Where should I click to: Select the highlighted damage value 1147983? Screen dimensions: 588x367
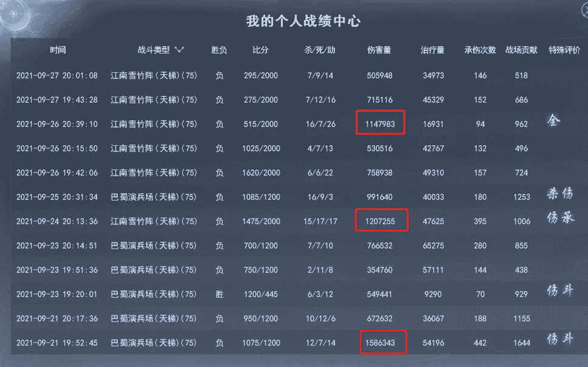381,123
